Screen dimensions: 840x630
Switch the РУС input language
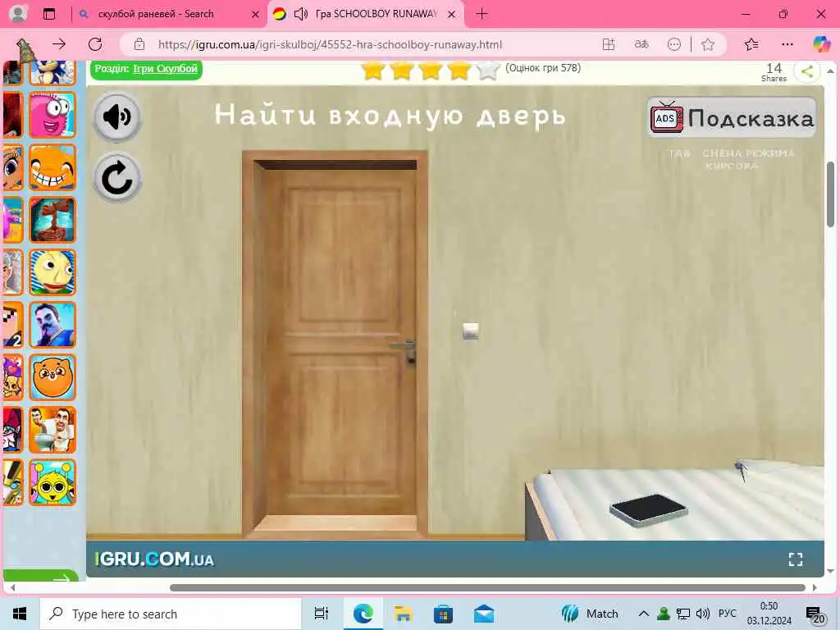pos(727,614)
